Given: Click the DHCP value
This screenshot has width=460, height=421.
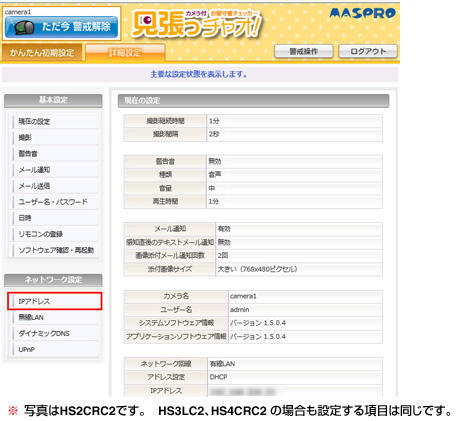Looking at the screenshot, I should tap(218, 377).
